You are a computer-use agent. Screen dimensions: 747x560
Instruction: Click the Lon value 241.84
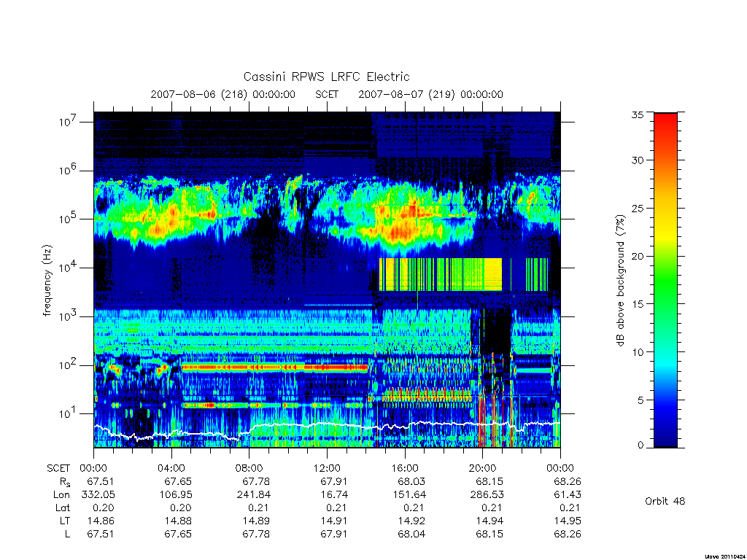253,495
